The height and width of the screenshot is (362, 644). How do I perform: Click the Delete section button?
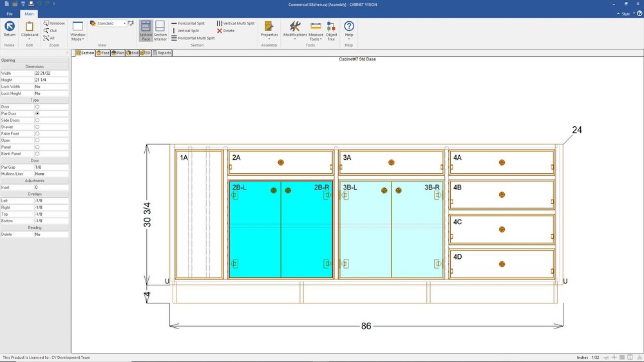[x=226, y=31]
